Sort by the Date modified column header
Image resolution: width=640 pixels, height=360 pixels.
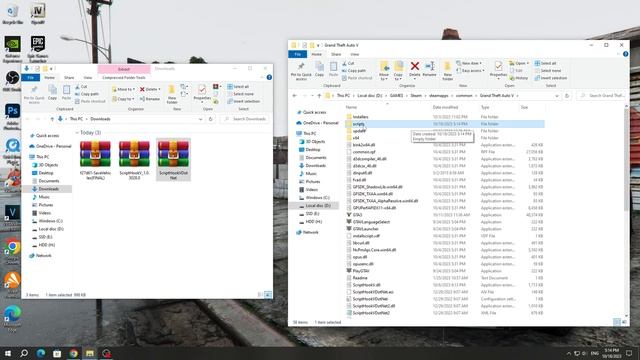point(445,107)
